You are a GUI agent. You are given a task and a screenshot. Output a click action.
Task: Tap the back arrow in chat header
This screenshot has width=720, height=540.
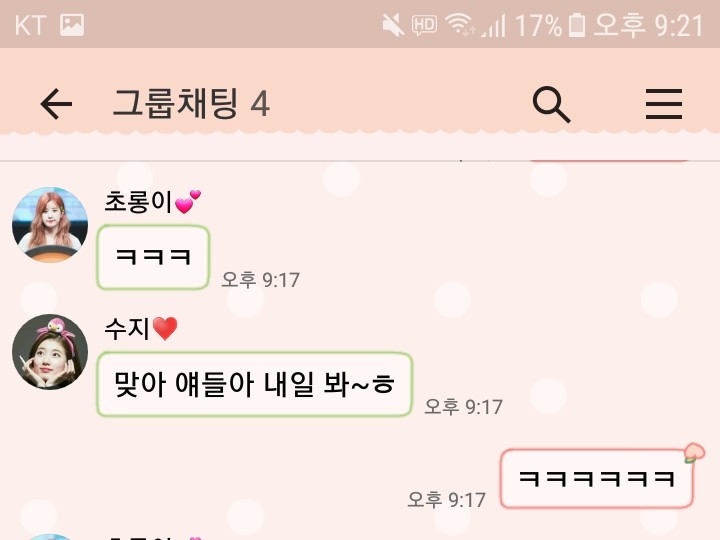coord(56,104)
